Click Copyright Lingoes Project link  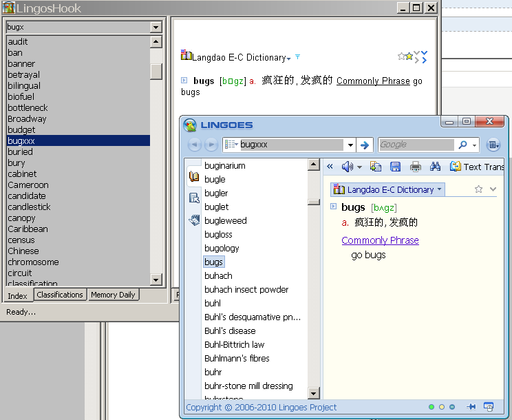point(262,408)
